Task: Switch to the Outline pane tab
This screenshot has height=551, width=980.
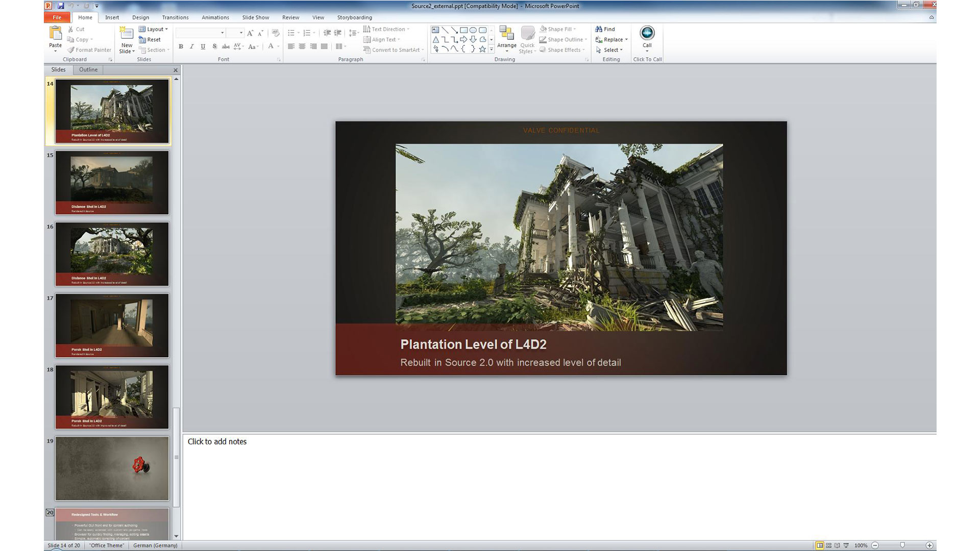Action: (88, 70)
